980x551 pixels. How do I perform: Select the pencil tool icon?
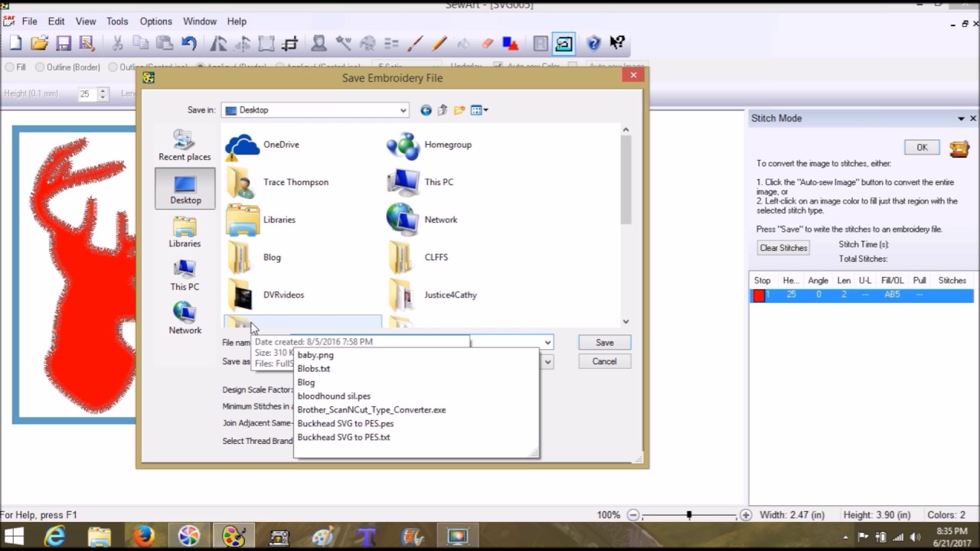click(439, 44)
